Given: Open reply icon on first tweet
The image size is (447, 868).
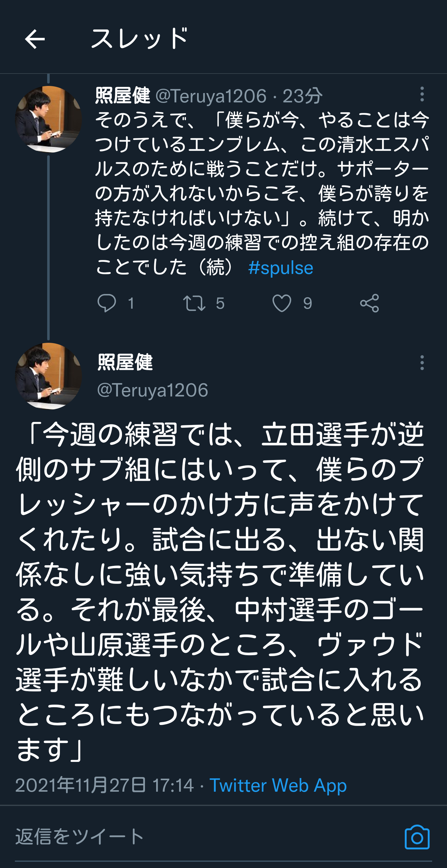Looking at the screenshot, I should coord(107,303).
